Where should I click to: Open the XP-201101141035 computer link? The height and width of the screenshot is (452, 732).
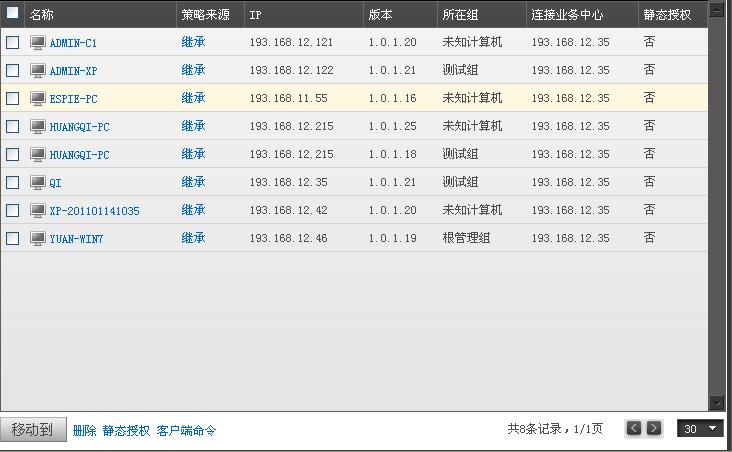coord(94,211)
